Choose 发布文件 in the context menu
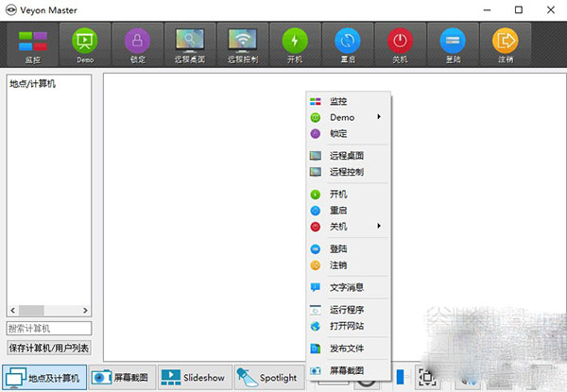 (x=348, y=349)
